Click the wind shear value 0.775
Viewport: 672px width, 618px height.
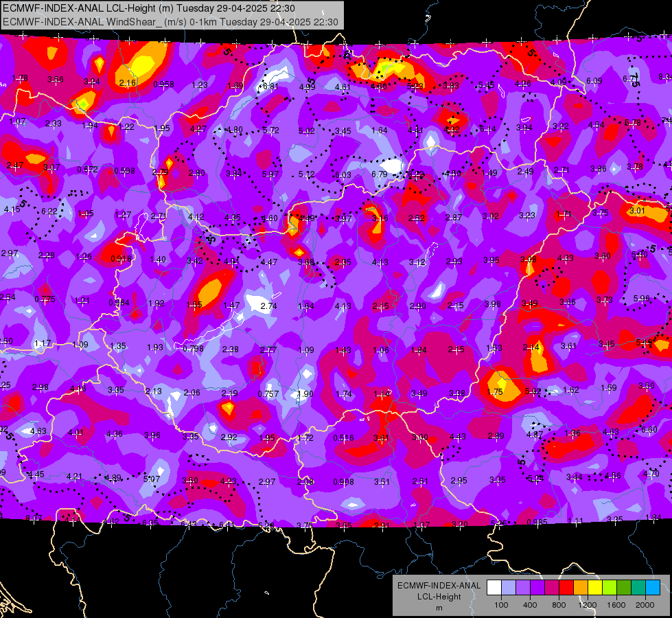pos(45,299)
